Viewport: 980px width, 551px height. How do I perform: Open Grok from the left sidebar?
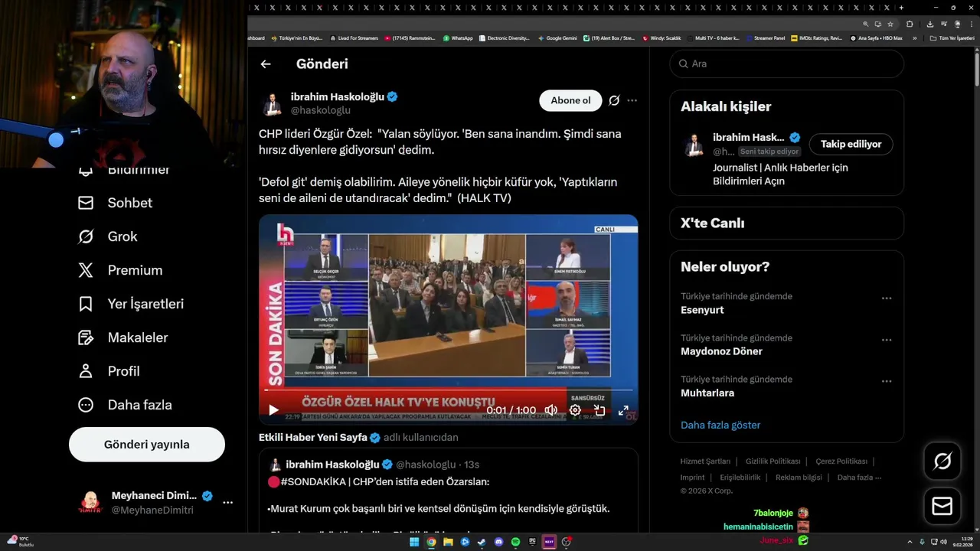click(x=108, y=236)
